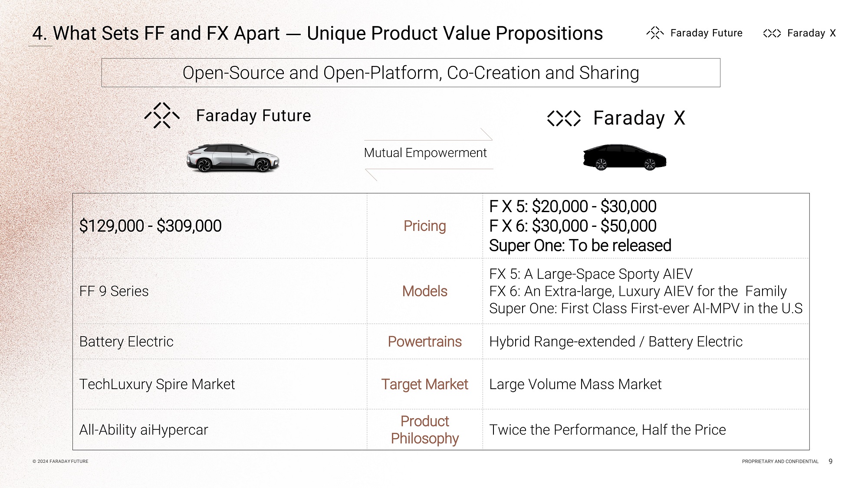Select the large Faraday X double-diamond logo
868x488 pixels.
[x=564, y=118]
